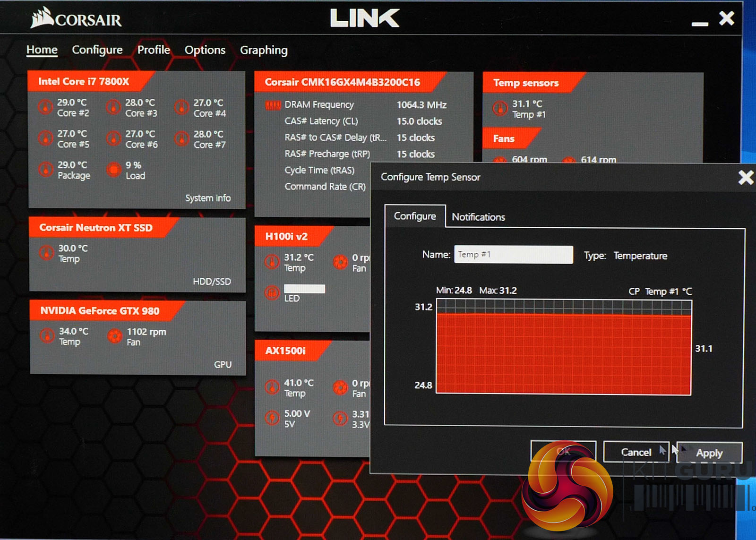Click the H100i v2 temperature icon

click(x=272, y=262)
